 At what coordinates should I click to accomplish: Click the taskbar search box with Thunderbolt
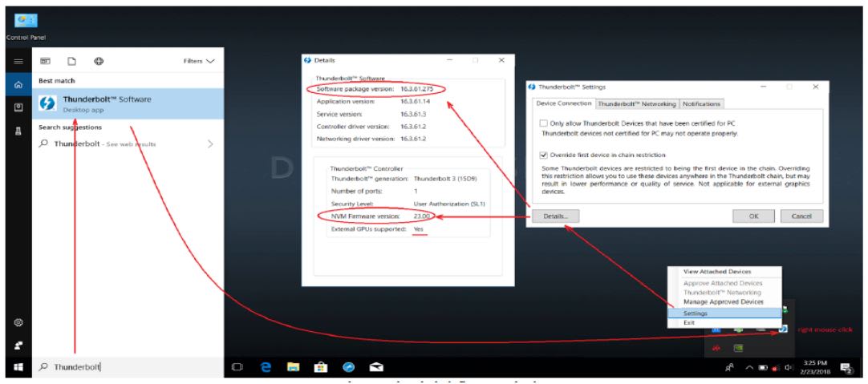128,367
